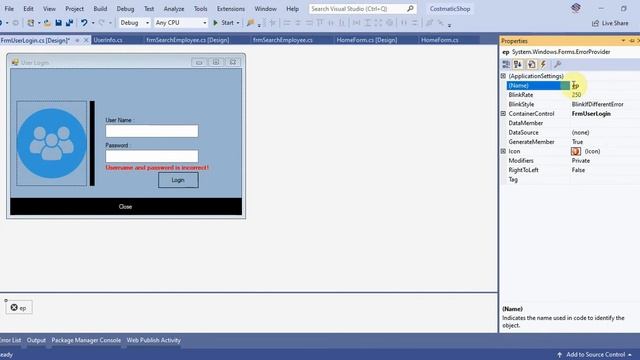Expand the Icon property node
640x360 pixels.
point(503,151)
